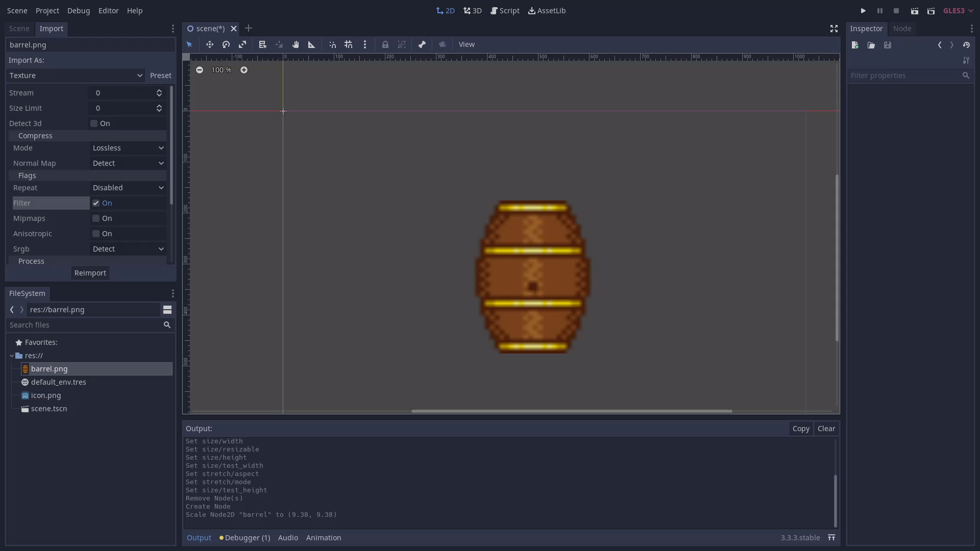Expand the Mode dropdown Lossless
This screenshot has height=551, width=980.
127,147
